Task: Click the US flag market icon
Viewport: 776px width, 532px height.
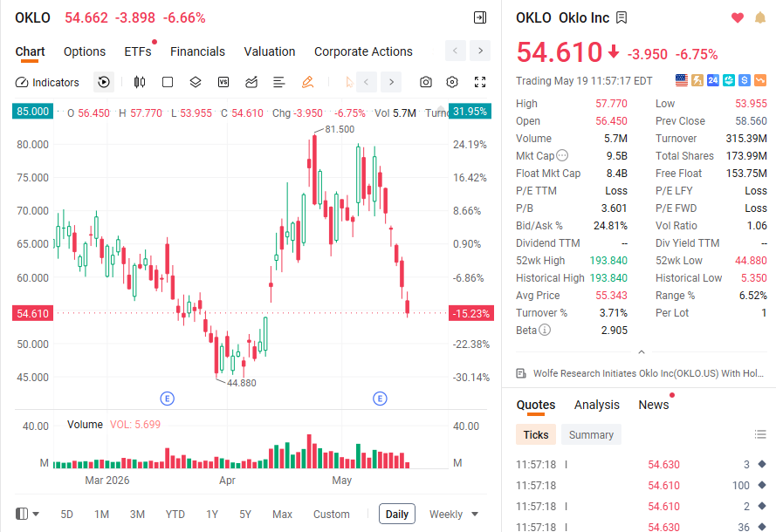Action: click(682, 80)
